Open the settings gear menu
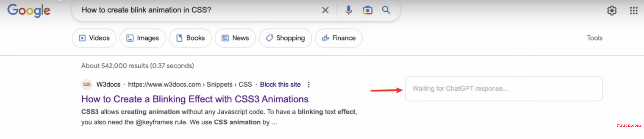Screen dimensions: 644x139 point(612,11)
